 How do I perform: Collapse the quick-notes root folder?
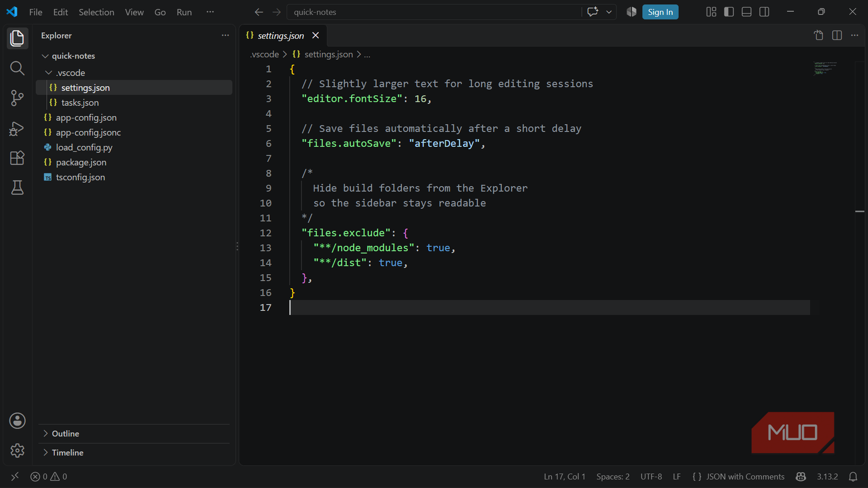[x=45, y=56]
